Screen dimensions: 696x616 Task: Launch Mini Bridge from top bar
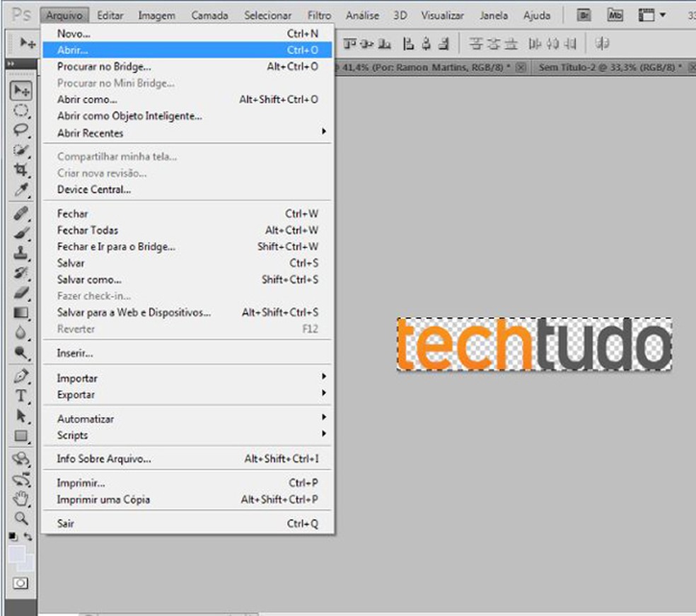pyautogui.click(x=615, y=16)
